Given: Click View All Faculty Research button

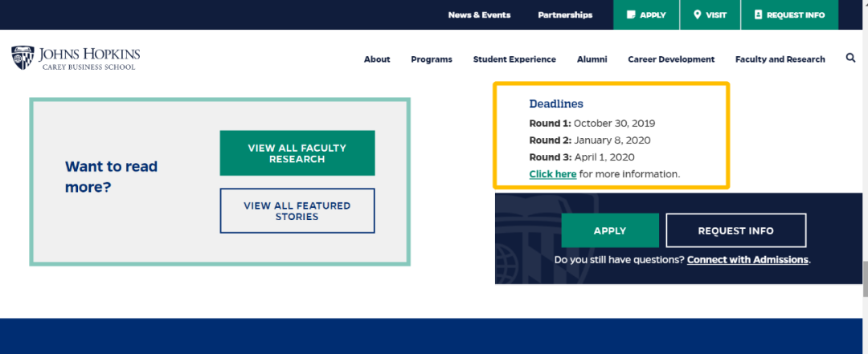Looking at the screenshot, I should 297,153.
